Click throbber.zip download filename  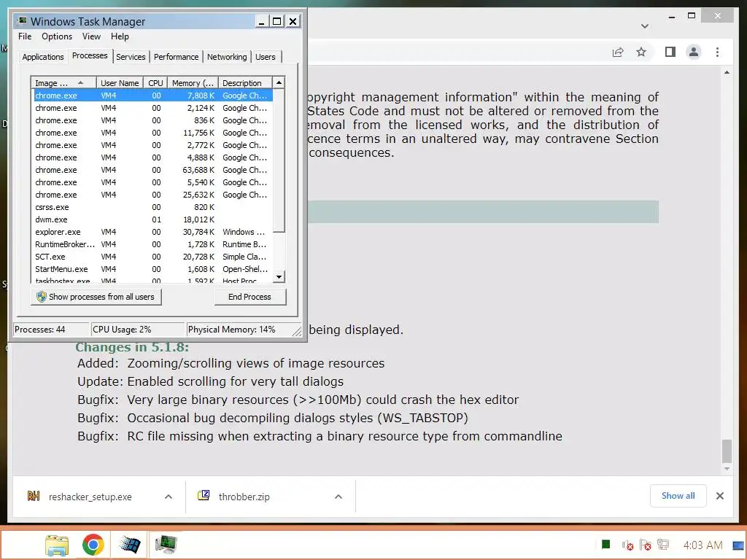[244, 497]
